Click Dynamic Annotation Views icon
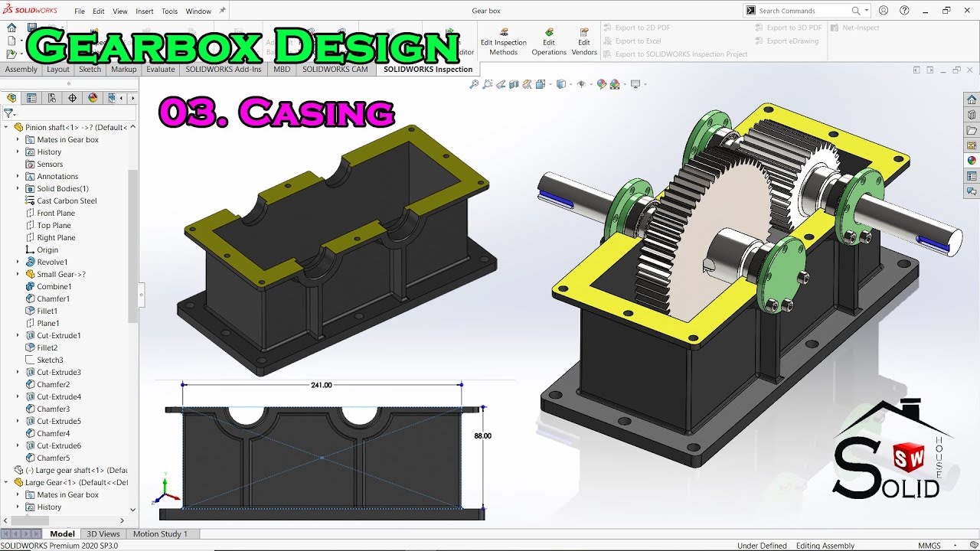This screenshot has width=980, height=551. [527, 84]
